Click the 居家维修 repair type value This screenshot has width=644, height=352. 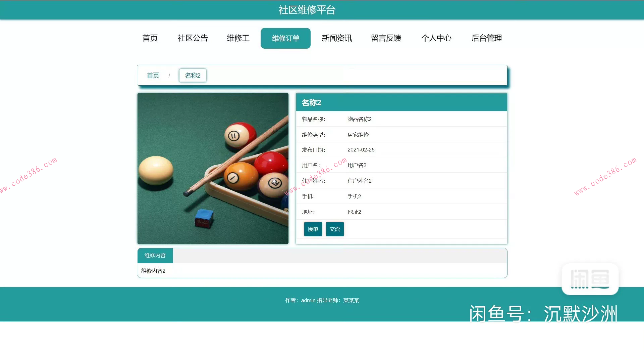(x=359, y=134)
